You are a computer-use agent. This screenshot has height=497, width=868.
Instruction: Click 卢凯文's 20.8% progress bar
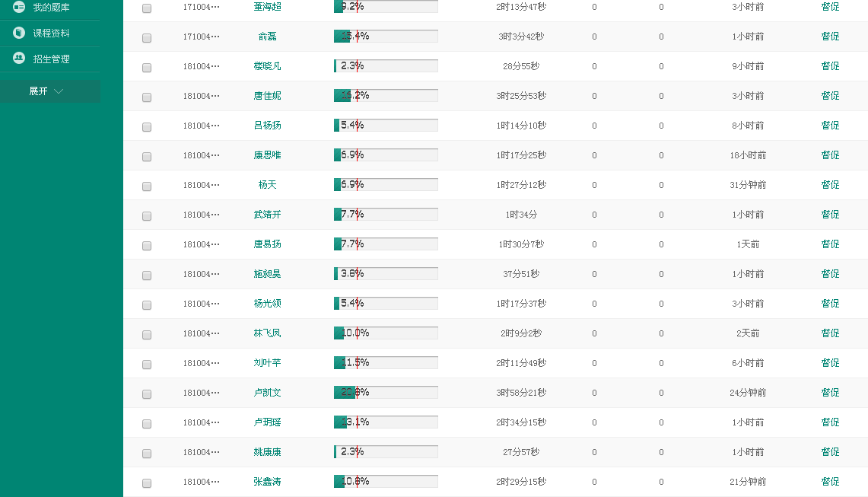[x=386, y=393]
